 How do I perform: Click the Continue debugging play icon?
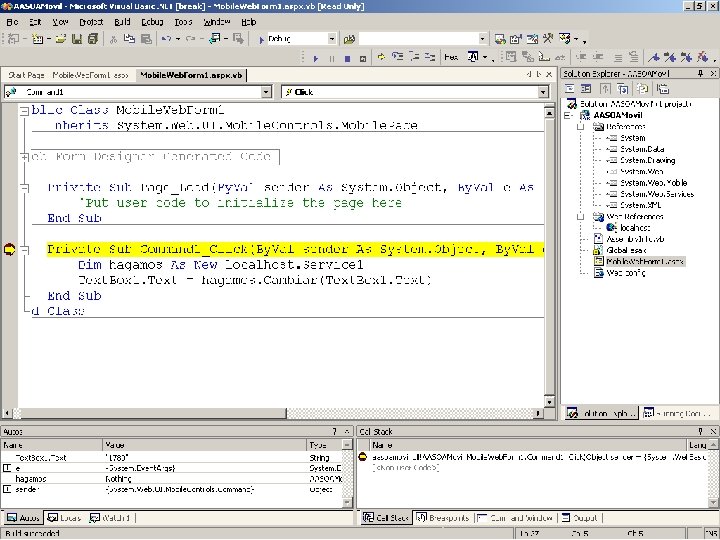coord(316,58)
